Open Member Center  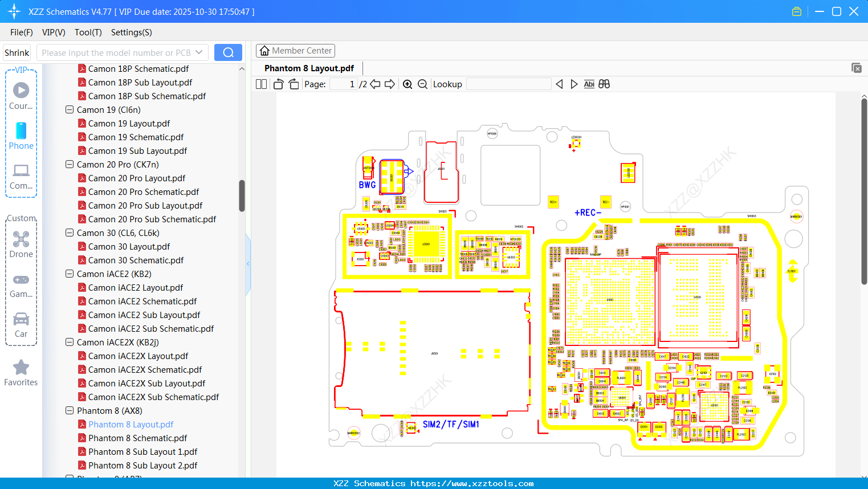(295, 51)
